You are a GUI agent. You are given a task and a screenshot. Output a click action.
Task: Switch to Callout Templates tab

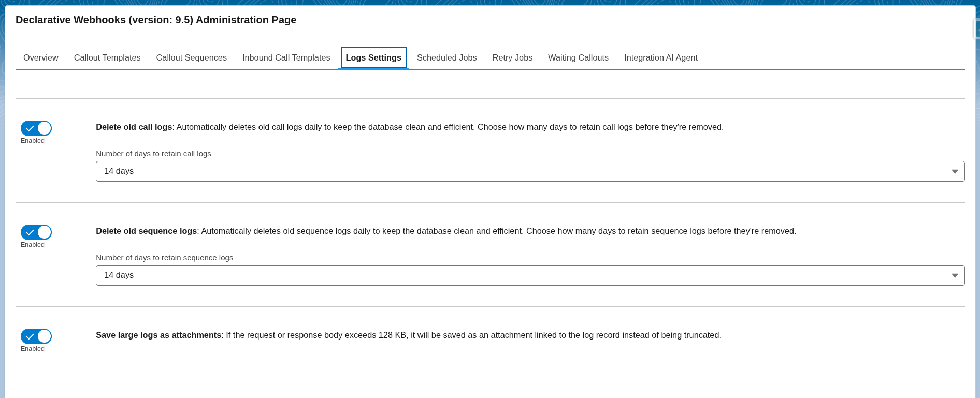point(107,58)
